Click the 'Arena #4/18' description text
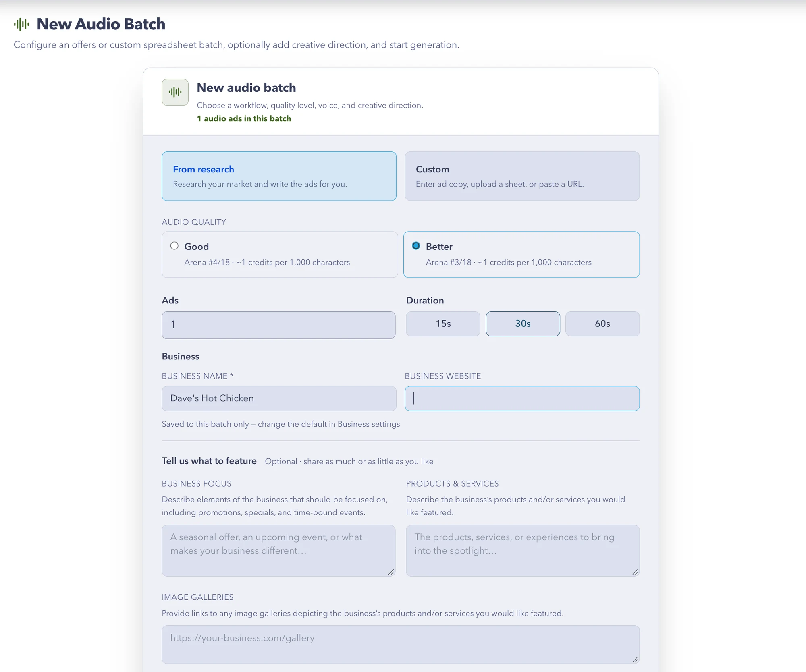 [267, 262]
